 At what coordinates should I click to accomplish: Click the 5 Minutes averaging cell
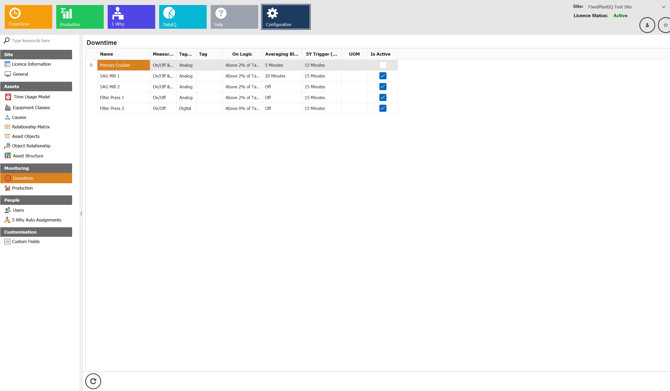click(x=282, y=65)
